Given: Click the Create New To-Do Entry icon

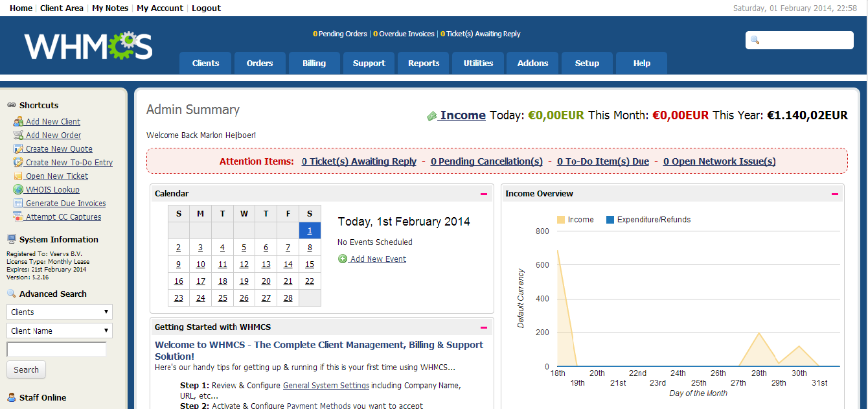Looking at the screenshot, I should click(18, 162).
